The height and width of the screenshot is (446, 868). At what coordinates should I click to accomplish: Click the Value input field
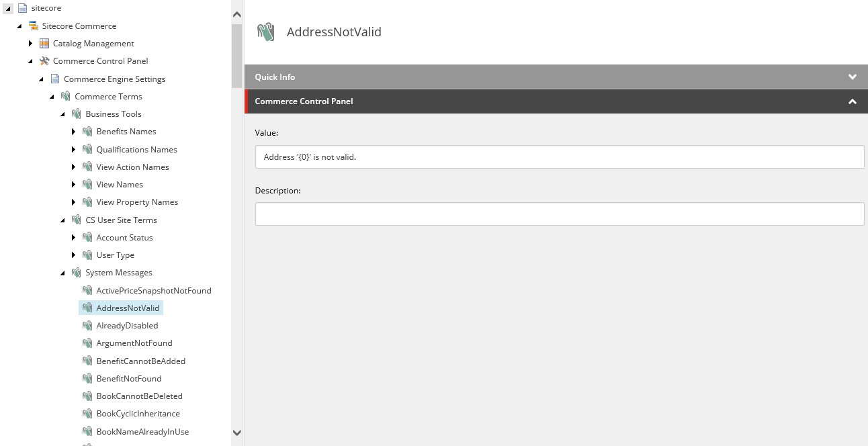(x=560, y=157)
